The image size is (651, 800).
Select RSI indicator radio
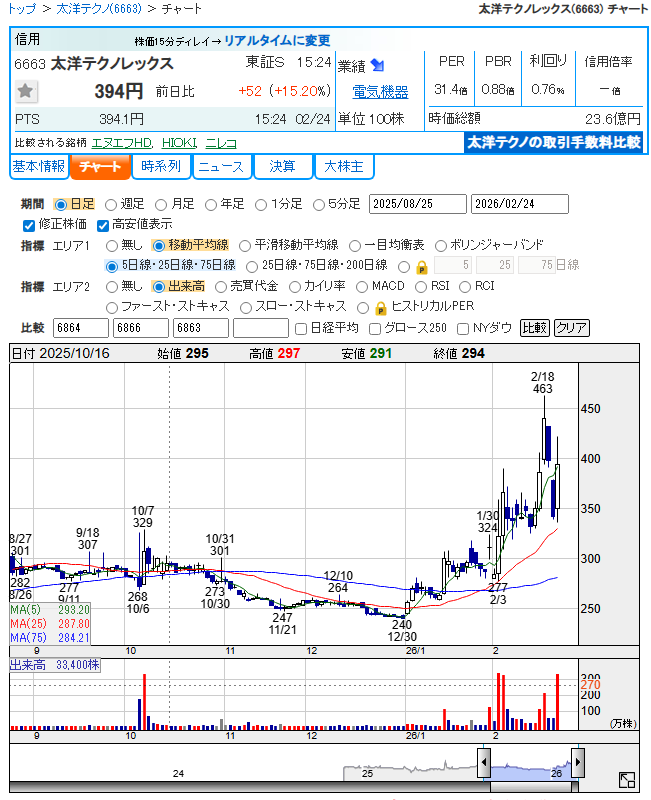(421, 287)
